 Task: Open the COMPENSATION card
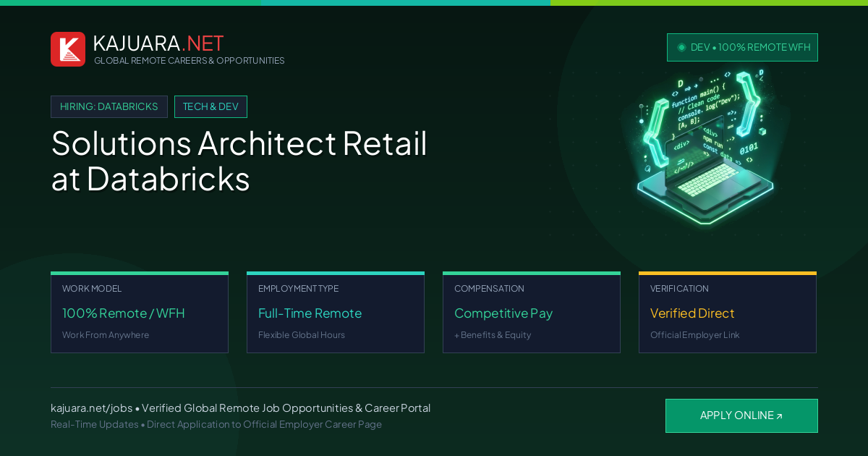(532, 313)
